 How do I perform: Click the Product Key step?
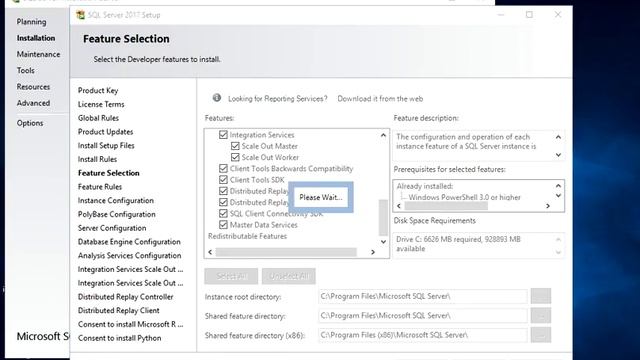click(98, 91)
